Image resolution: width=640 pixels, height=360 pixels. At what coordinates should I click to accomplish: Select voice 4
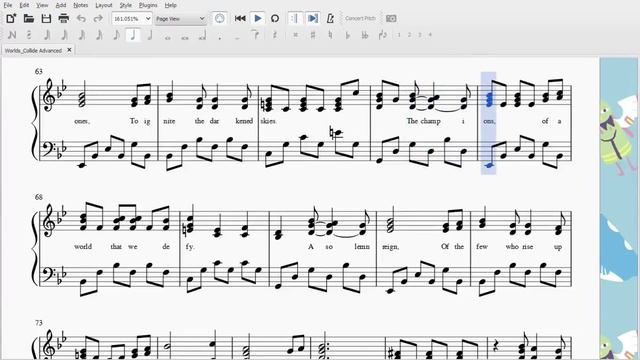(x=430, y=35)
